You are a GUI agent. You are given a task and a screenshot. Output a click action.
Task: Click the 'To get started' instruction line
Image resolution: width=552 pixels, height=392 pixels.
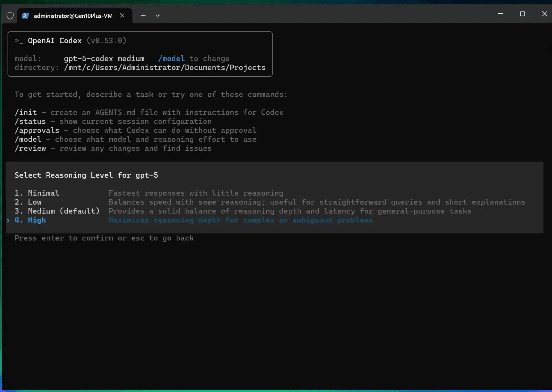(151, 95)
